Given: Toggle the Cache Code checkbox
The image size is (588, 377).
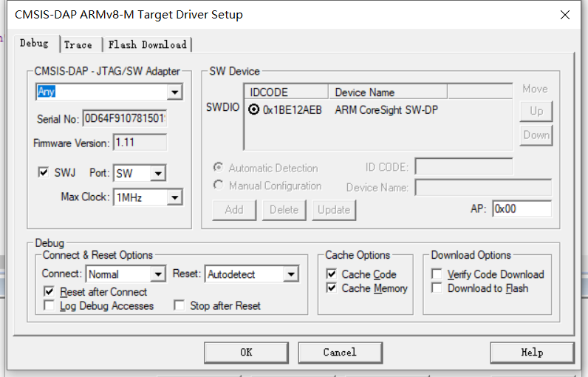Looking at the screenshot, I should (332, 274).
